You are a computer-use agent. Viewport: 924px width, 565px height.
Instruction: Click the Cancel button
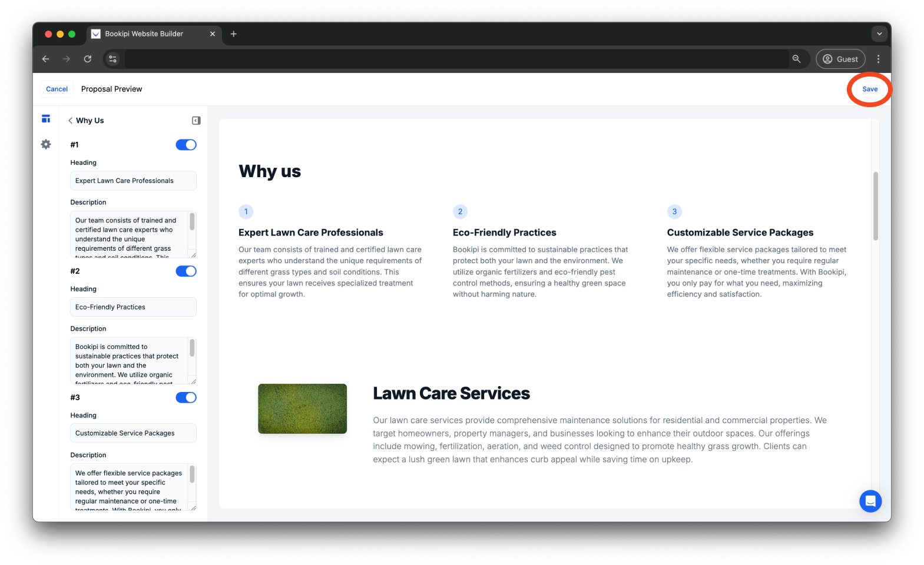(57, 89)
